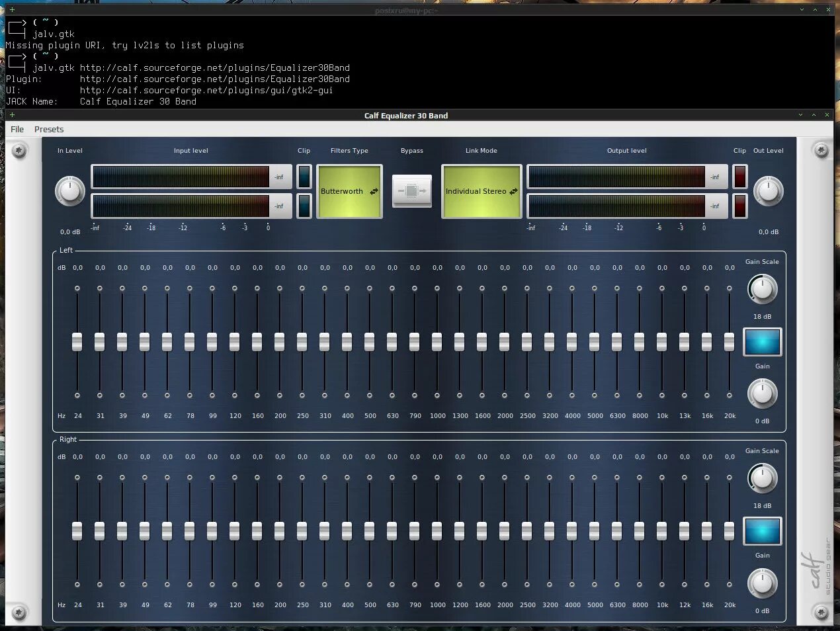Click the In Level knob
The height and width of the screenshot is (631, 840).
click(69, 191)
